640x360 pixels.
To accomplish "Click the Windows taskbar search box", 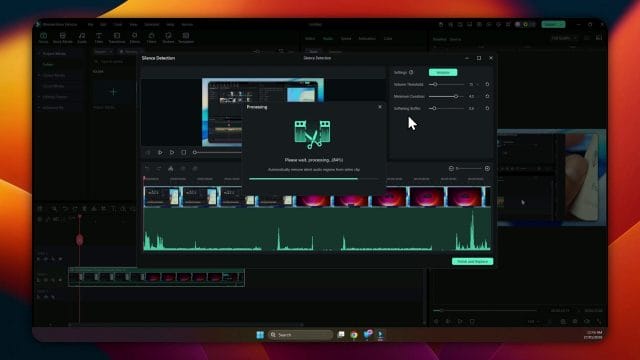I will (300, 335).
